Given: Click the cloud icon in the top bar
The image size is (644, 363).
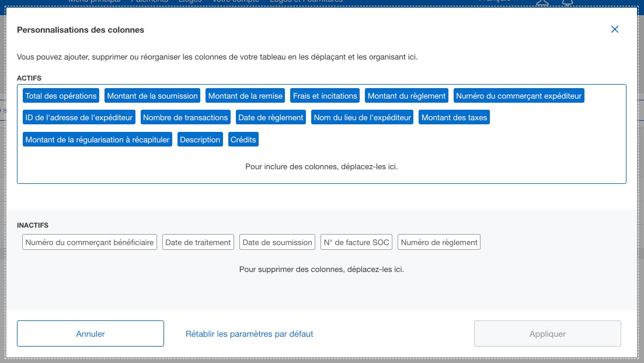Looking at the screenshot, I should [x=542, y=4].
